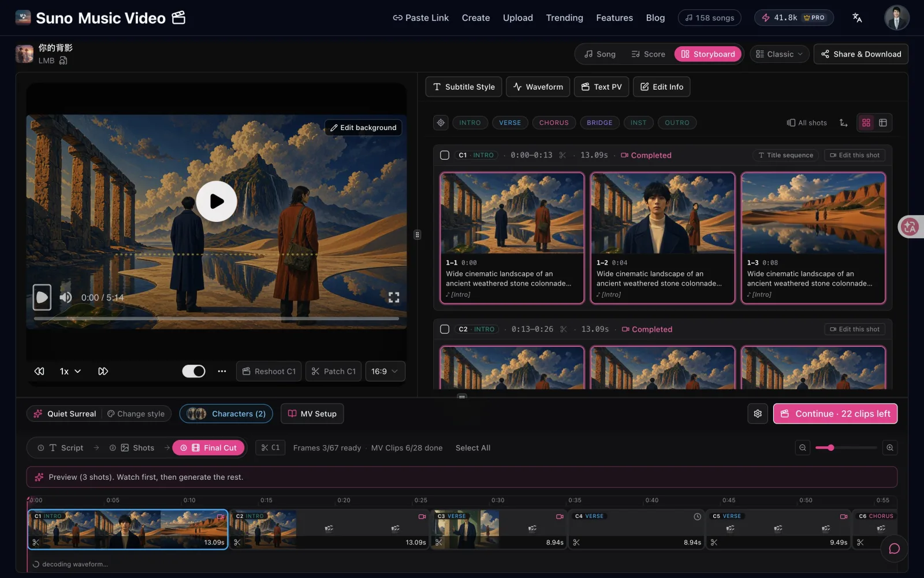This screenshot has height=578, width=924.
Task: Adjust the timeline zoom slider
Action: (x=846, y=447)
